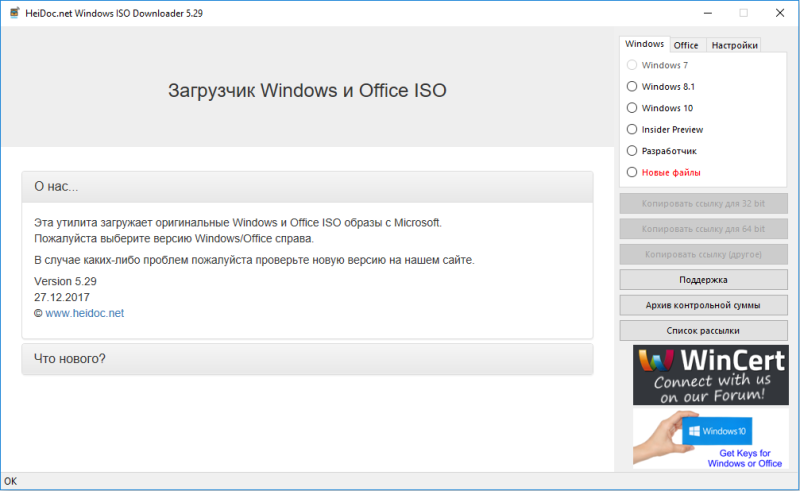This screenshot has height=491, width=800.
Task: Expand the Что нового? section
Action: tap(307, 359)
